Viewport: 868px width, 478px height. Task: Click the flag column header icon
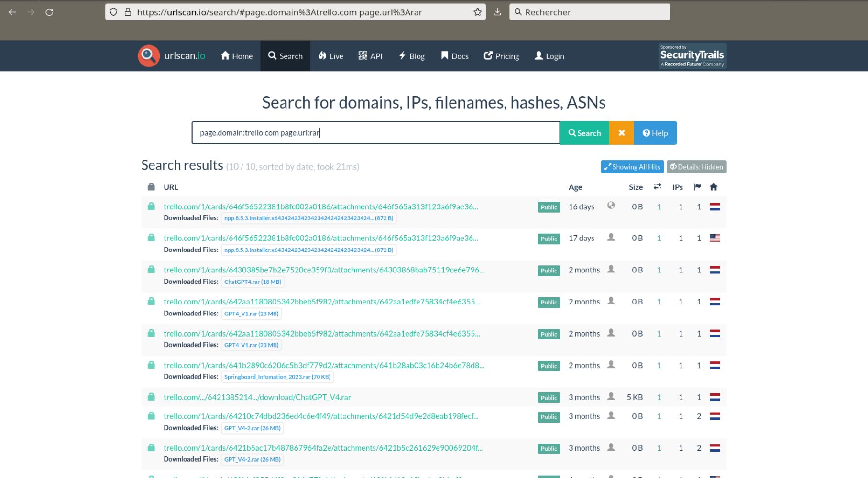(697, 187)
